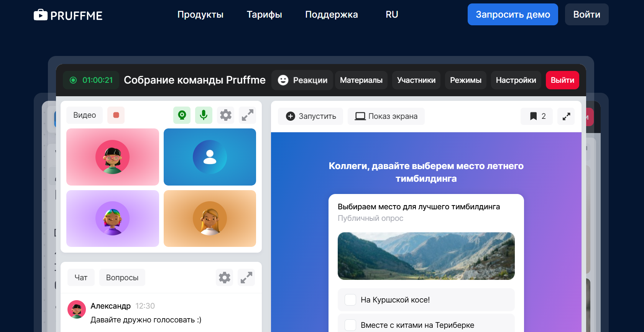Expand the presentation area to fullscreen
The height and width of the screenshot is (332, 644).
pyautogui.click(x=566, y=116)
